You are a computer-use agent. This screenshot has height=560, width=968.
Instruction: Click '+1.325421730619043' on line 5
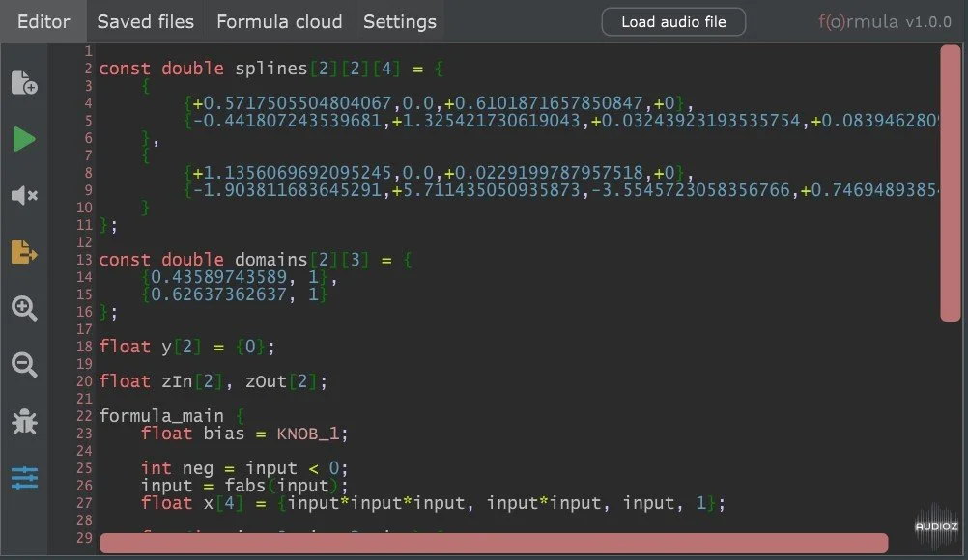[487, 121]
